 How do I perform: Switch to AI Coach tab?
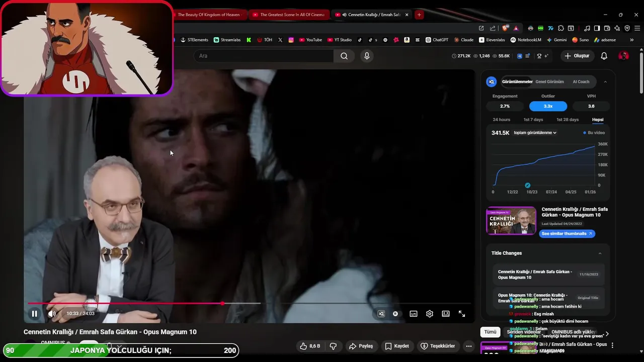tap(581, 81)
